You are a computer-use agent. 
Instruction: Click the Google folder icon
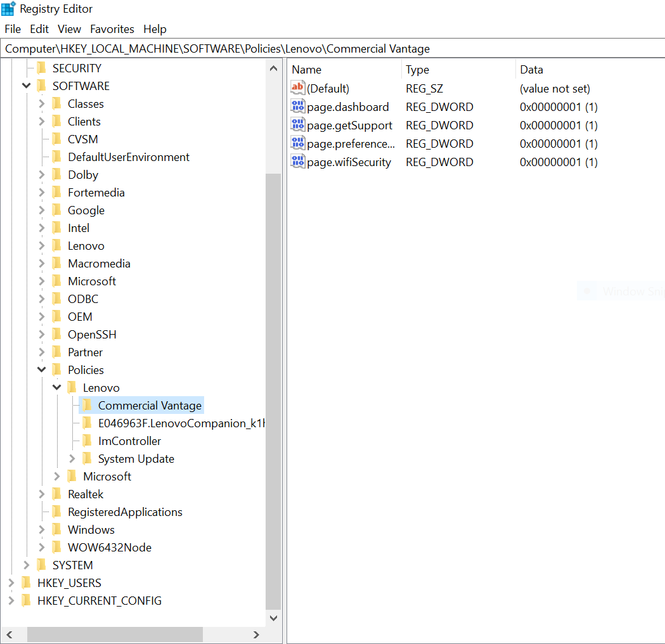[57, 210]
